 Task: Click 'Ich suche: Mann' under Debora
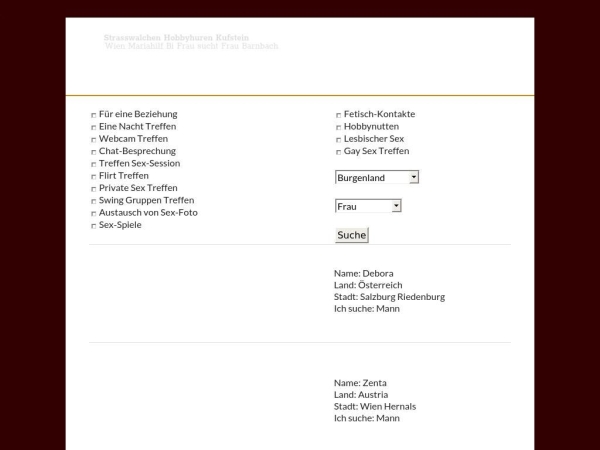point(367,308)
